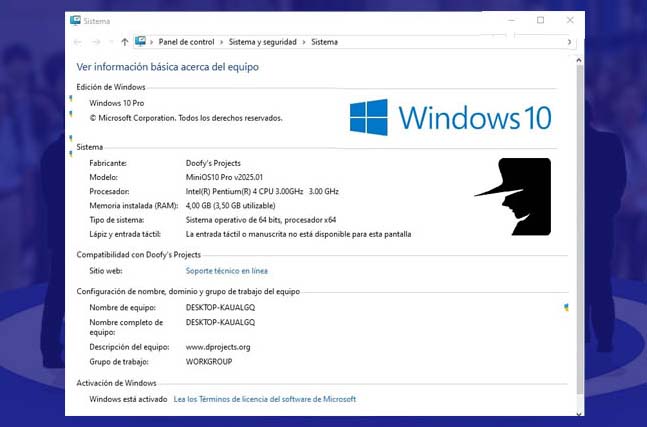Open Soporte técnico en línea link

click(x=227, y=271)
